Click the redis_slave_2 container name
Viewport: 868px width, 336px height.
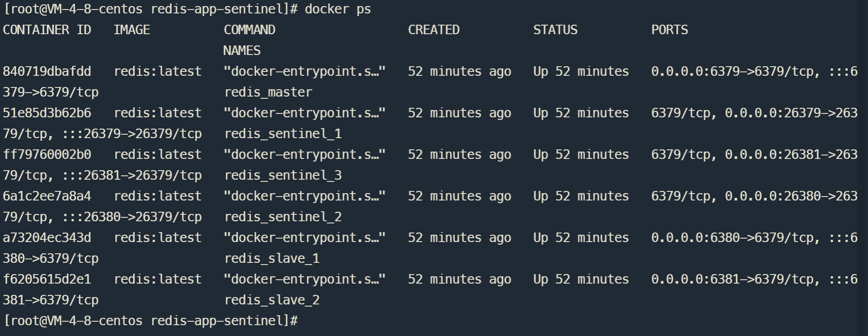pos(272,300)
